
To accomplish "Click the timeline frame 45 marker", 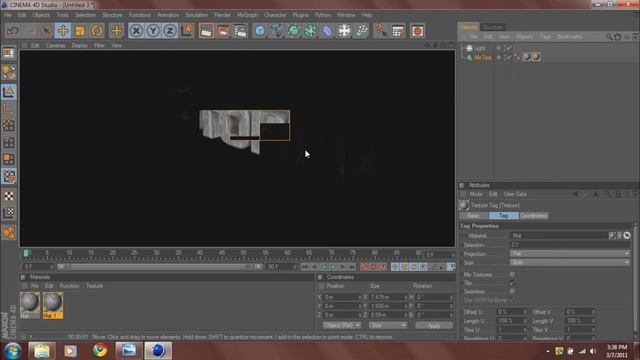I will point(222,253).
